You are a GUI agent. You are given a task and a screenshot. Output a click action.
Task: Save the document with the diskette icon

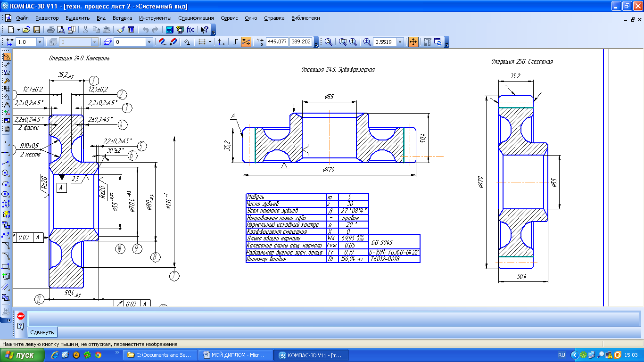(36, 30)
